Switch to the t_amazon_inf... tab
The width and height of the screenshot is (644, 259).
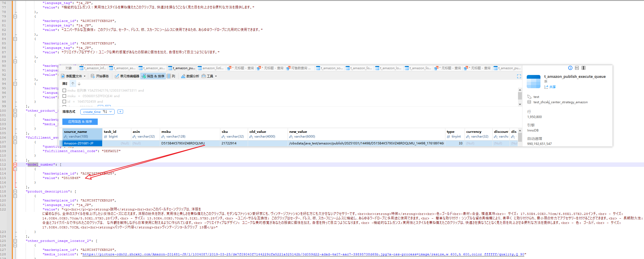pyautogui.click(x=93, y=68)
